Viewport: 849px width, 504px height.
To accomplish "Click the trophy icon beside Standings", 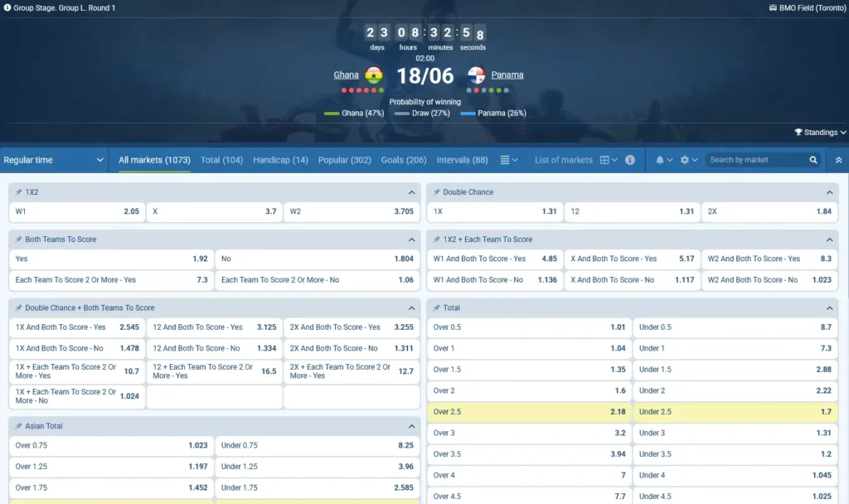I will pos(798,132).
